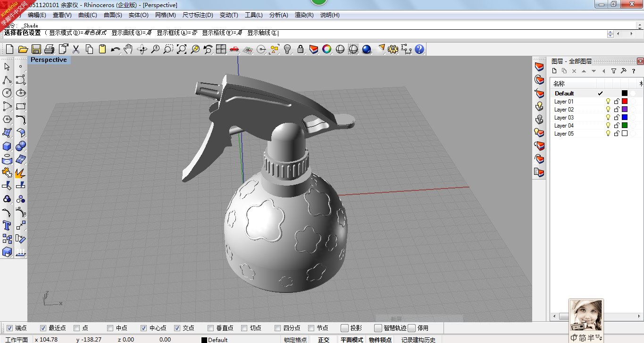Open the 编辑(E) menu
Screen dimensions: 644x343
click(x=37, y=15)
